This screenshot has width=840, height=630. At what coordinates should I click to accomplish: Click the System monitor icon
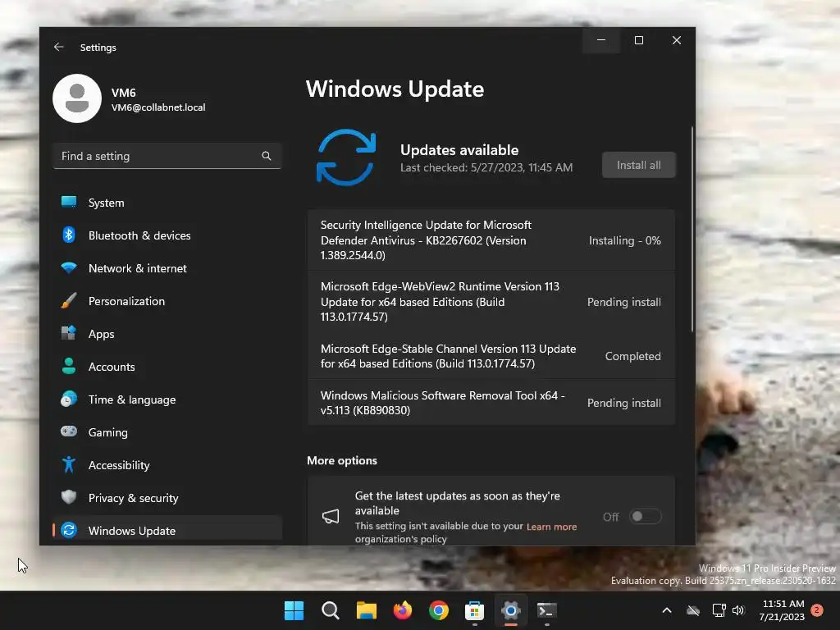(x=69, y=202)
